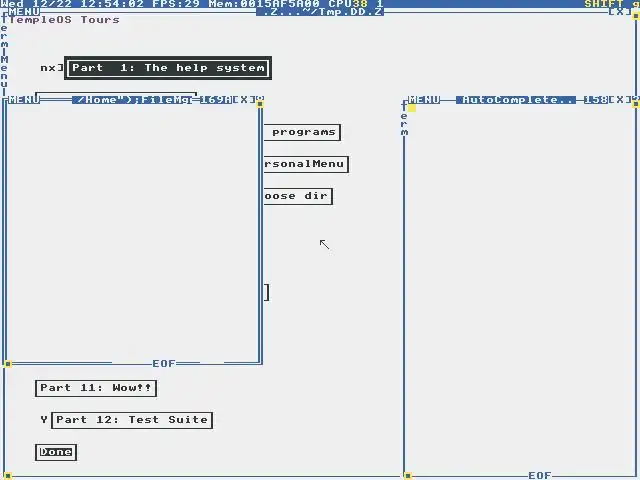Click the '158' task number on AutoComplete

click(596, 100)
